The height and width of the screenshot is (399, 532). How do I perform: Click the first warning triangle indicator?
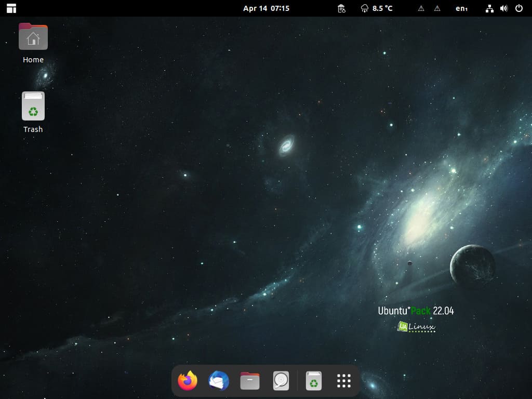coord(421,8)
